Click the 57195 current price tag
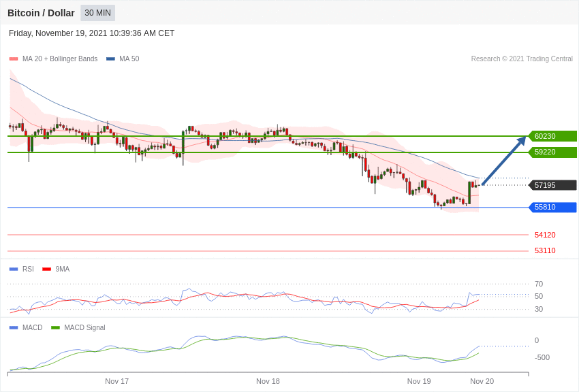Viewport: 579px width, 392px height. (x=553, y=185)
